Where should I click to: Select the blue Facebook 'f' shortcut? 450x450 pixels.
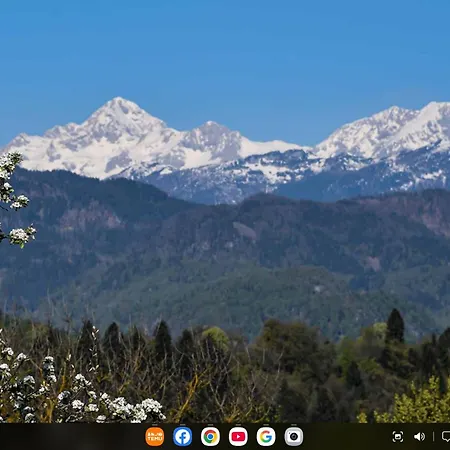[182, 436]
